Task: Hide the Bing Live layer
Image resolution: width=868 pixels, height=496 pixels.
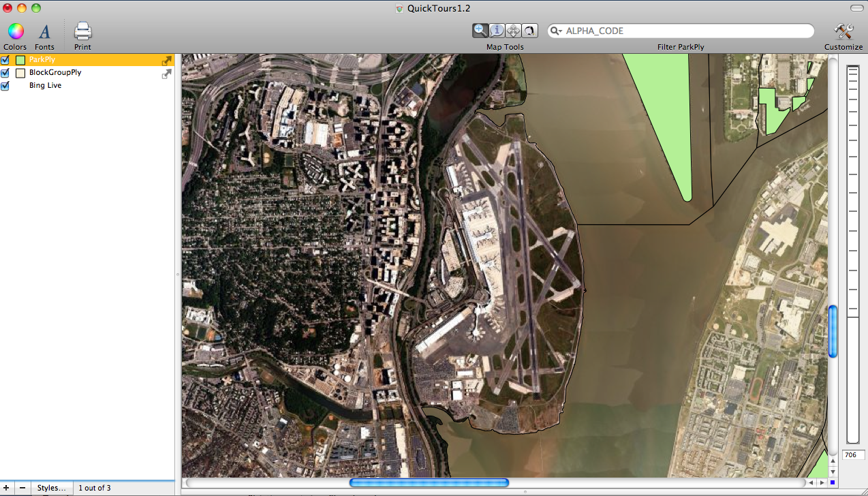Action: click(x=5, y=86)
